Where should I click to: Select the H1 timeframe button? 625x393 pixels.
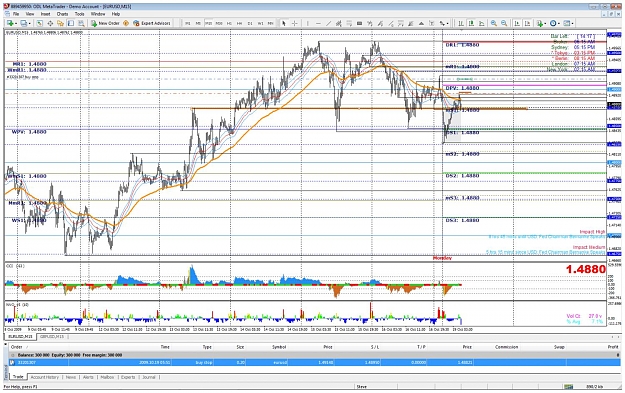coord(229,23)
